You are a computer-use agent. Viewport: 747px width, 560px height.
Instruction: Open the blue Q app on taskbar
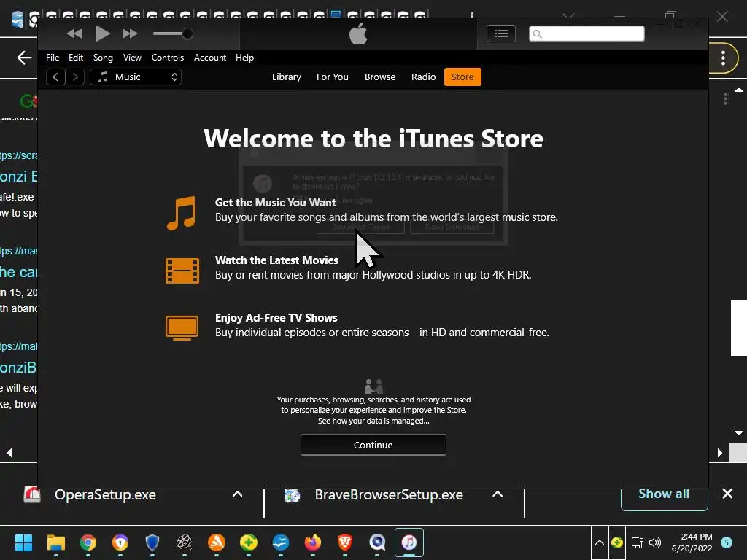pyautogui.click(x=377, y=542)
